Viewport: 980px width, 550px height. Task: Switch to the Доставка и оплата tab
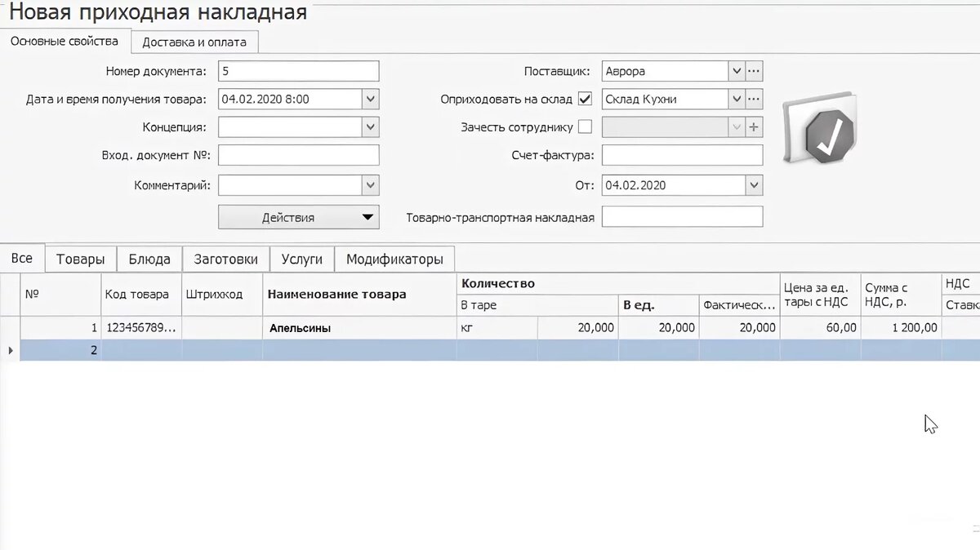click(195, 41)
